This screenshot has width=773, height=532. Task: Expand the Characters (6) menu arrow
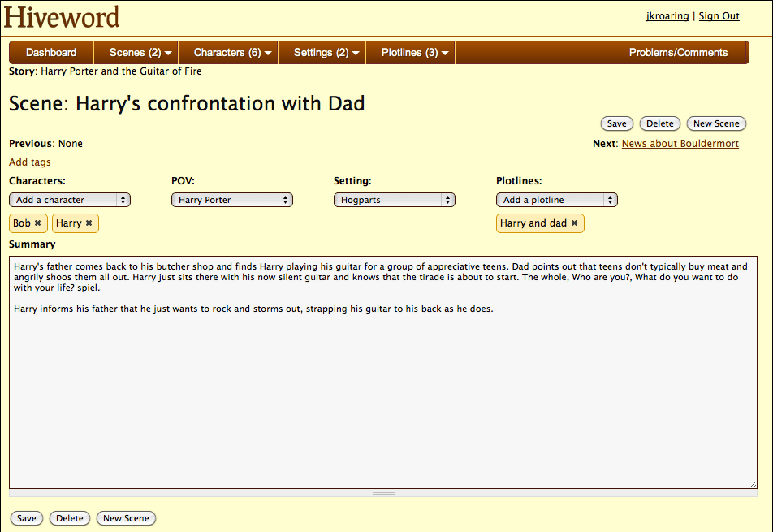pos(268,54)
